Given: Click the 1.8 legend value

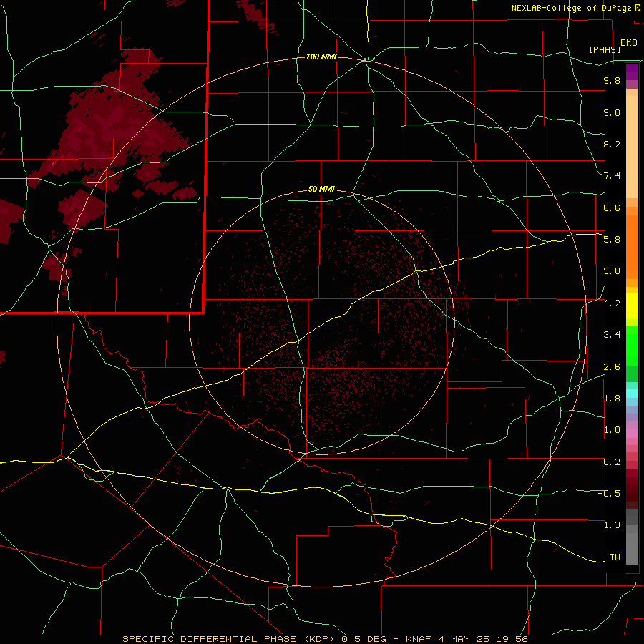Looking at the screenshot, I should pyautogui.click(x=612, y=399).
